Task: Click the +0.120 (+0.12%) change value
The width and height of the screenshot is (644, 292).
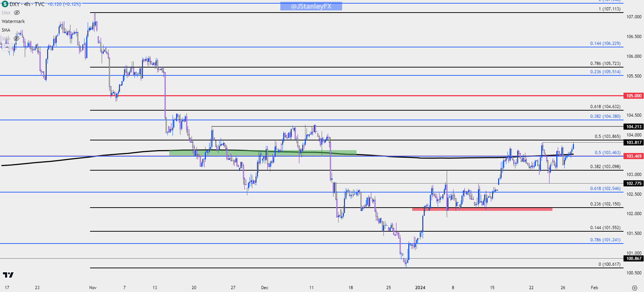Action: [64, 4]
